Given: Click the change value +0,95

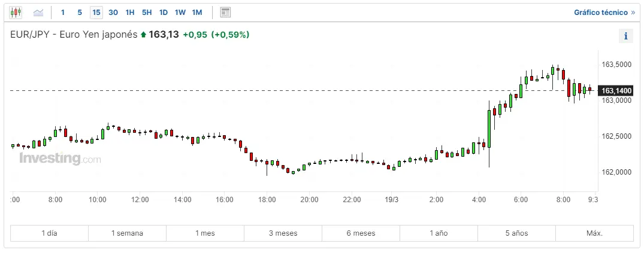Looking at the screenshot, I should click(x=195, y=35).
